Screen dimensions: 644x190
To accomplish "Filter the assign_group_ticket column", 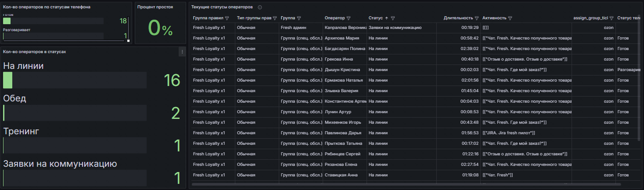I will click(x=612, y=18).
